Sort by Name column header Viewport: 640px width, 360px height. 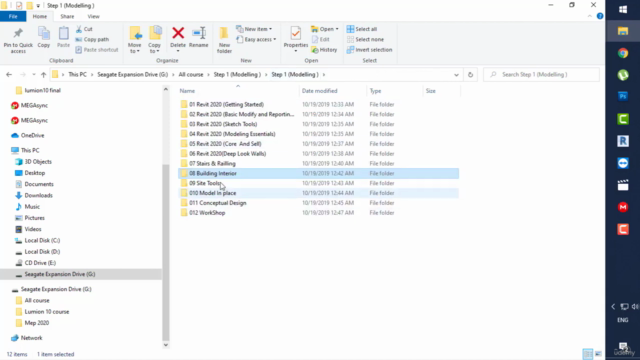point(187,91)
